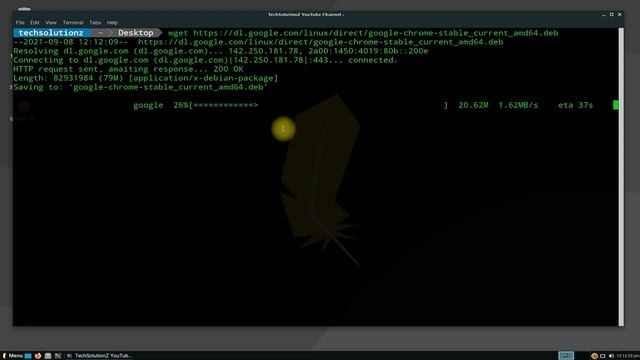Click the '1.62MB/s' download speed

pos(518,105)
